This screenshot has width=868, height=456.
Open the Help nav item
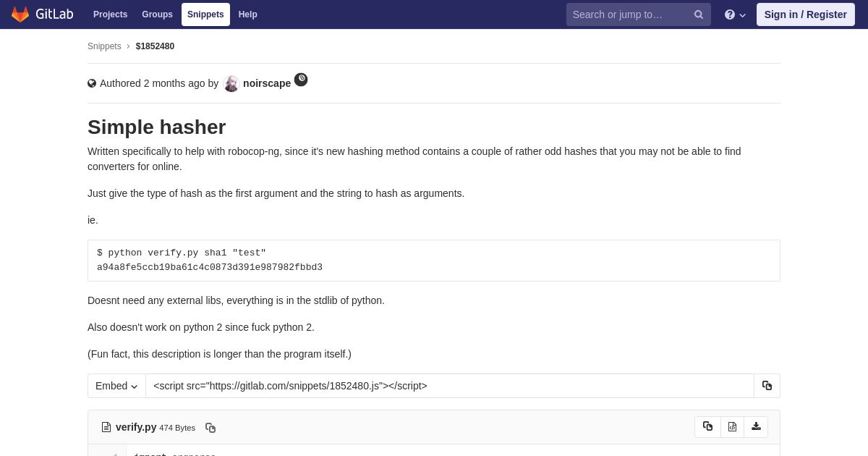[x=247, y=14]
